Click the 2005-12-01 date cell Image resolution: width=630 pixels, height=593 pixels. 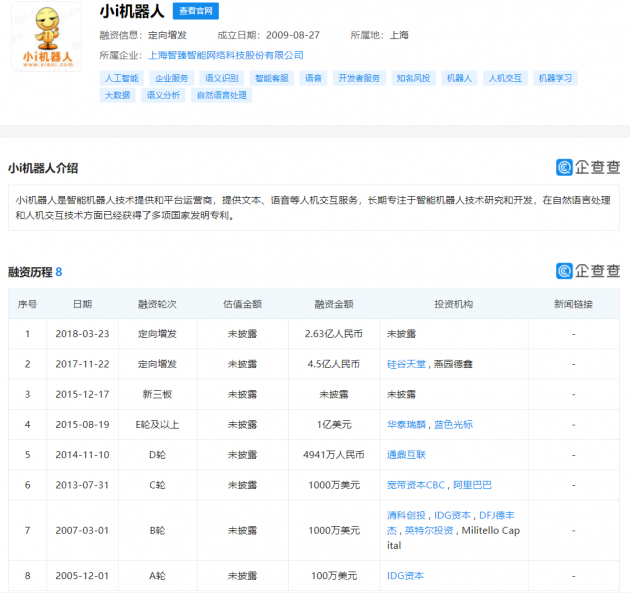point(82,576)
